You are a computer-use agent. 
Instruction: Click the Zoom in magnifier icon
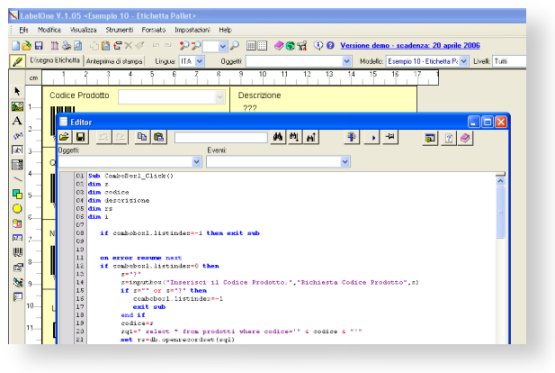(184, 46)
